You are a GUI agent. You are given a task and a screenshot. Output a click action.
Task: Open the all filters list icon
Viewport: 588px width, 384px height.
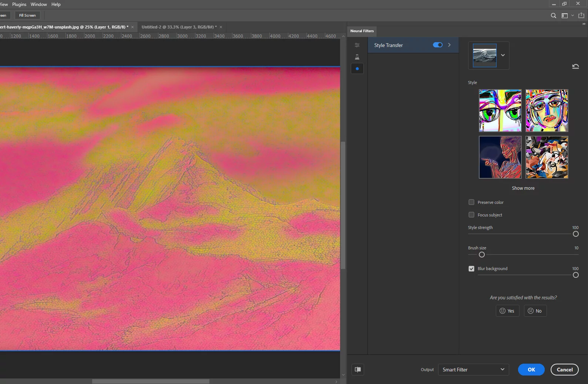click(x=357, y=45)
